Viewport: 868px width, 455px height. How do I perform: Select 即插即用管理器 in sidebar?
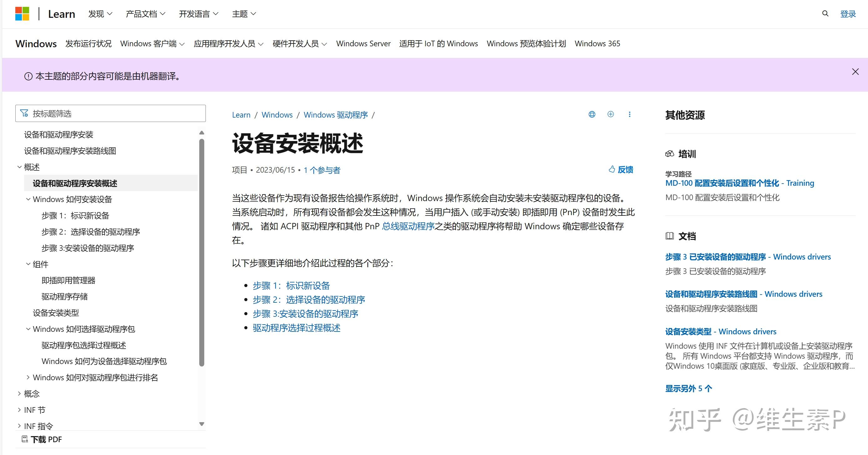[69, 281]
